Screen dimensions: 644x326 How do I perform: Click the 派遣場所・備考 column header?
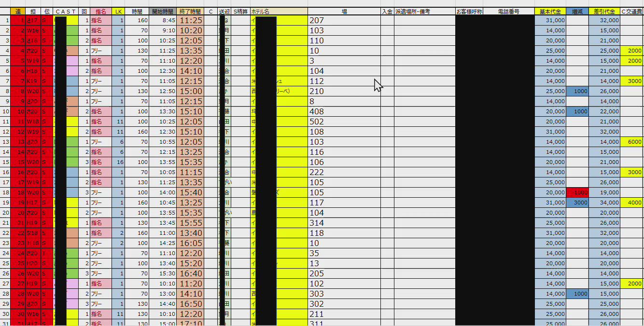coord(424,11)
